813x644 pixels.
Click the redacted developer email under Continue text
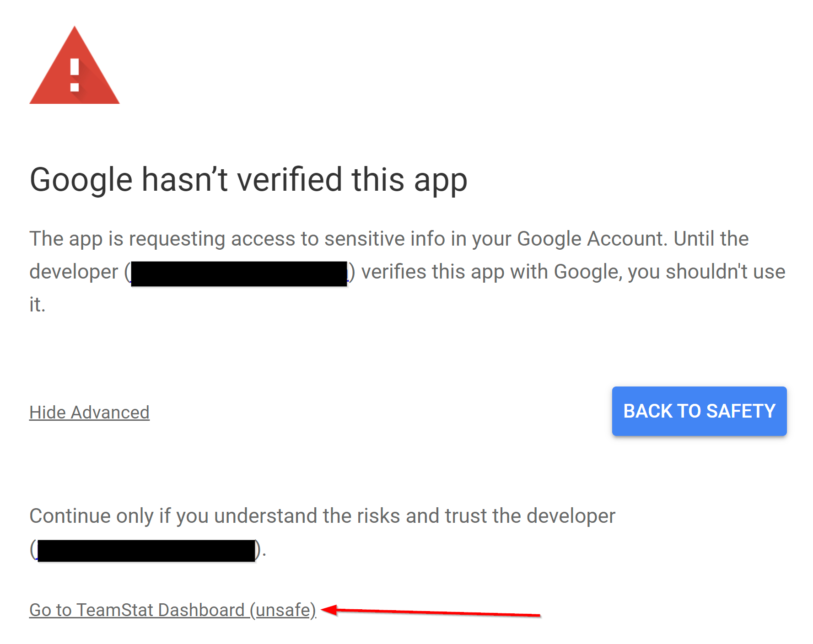(x=146, y=551)
